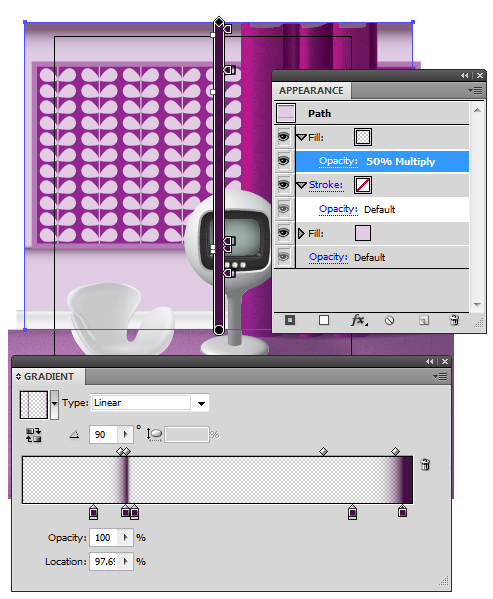Image resolution: width=493 pixels, height=599 pixels.
Task: Close the Appearance panel
Action: coord(480,76)
